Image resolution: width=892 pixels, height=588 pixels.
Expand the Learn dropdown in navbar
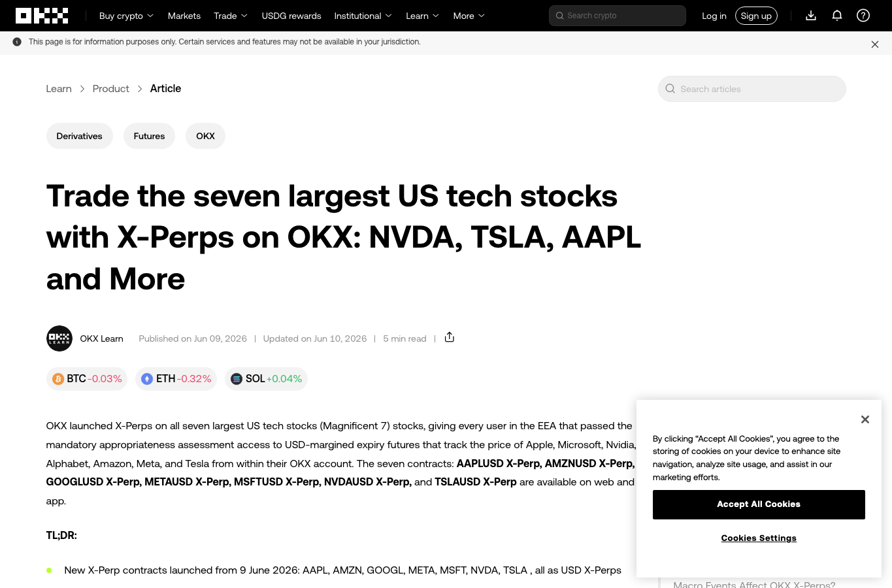point(423,16)
